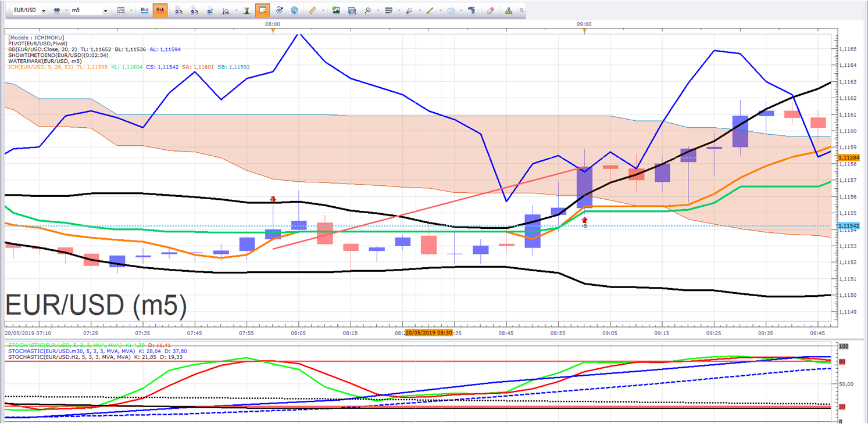Click the green vertical scale fit icon
This screenshot has width=868, height=424.
(247, 10)
